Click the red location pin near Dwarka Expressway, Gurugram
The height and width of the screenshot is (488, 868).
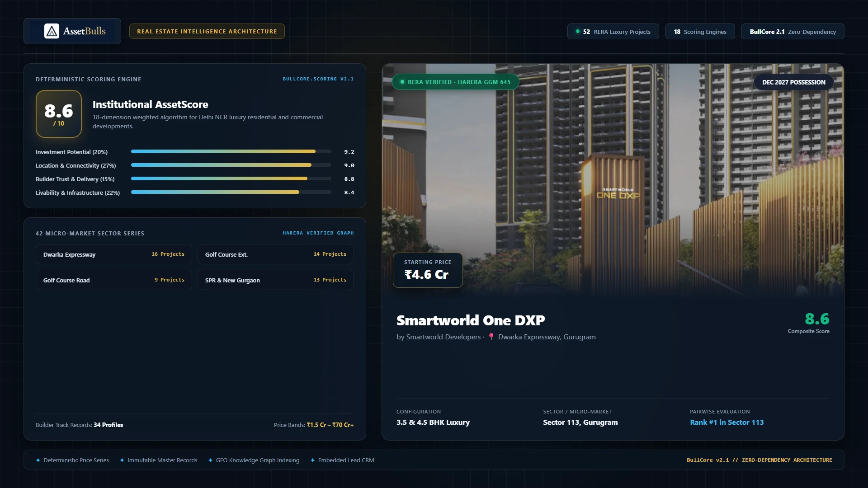tap(491, 337)
